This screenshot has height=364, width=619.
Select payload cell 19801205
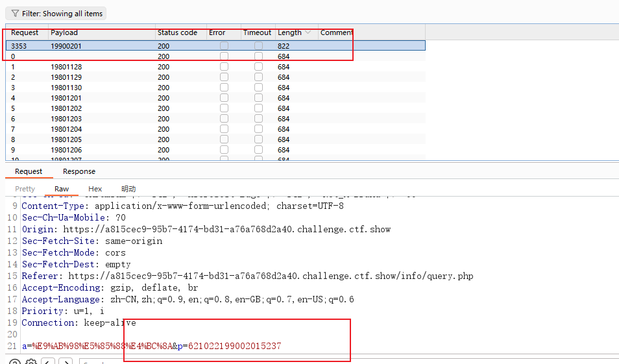coord(66,140)
